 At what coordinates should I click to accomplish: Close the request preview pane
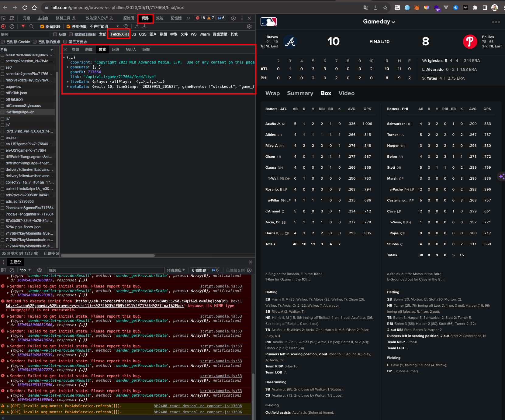pyautogui.click(x=65, y=49)
